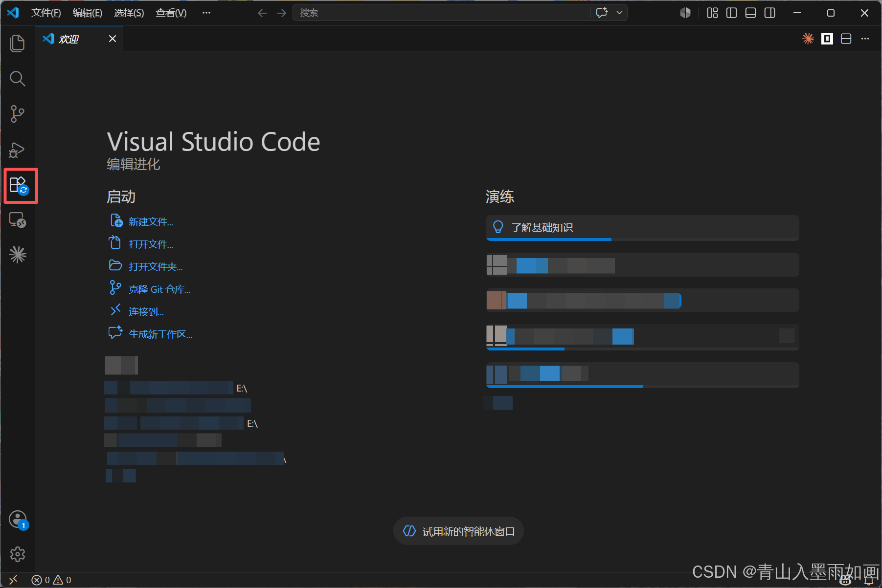Open the 了解基础知识 walkthrough progress item
The width and height of the screenshot is (882, 588).
(642, 228)
